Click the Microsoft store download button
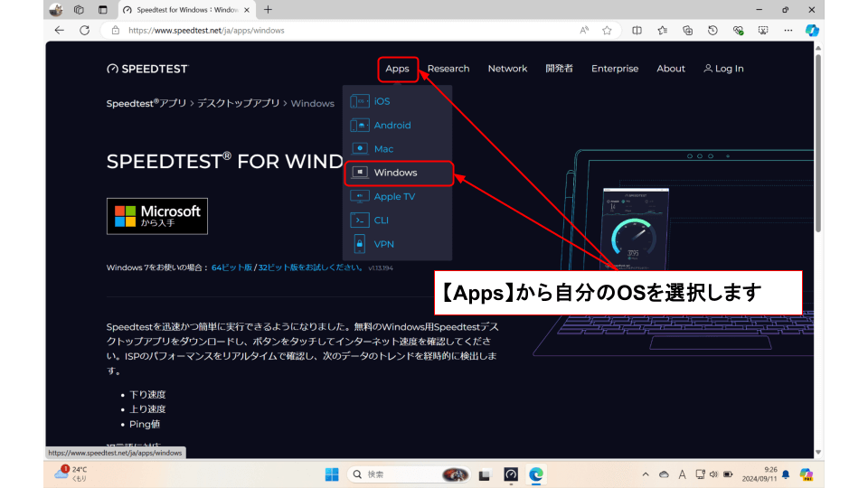The height and width of the screenshot is (488, 868). coord(157,216)
